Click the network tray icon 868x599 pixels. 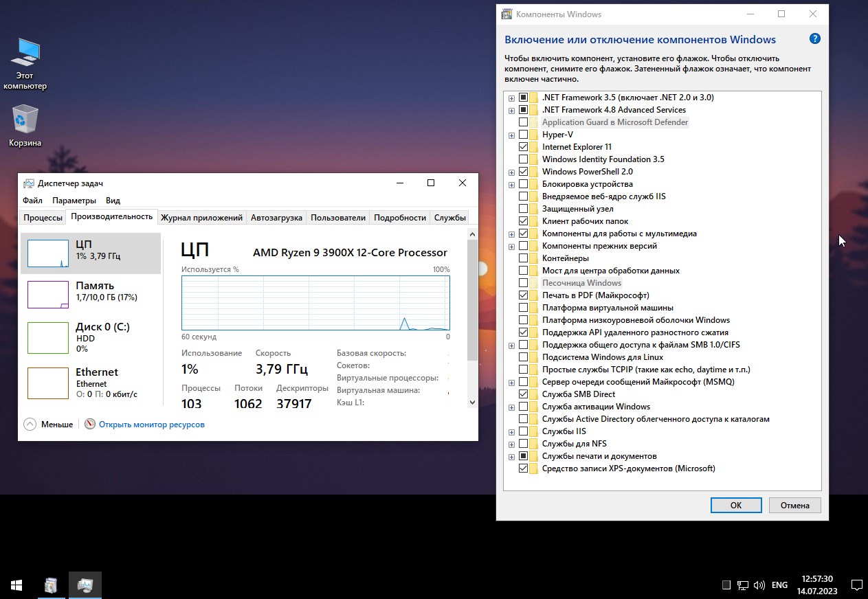(743, 585)
